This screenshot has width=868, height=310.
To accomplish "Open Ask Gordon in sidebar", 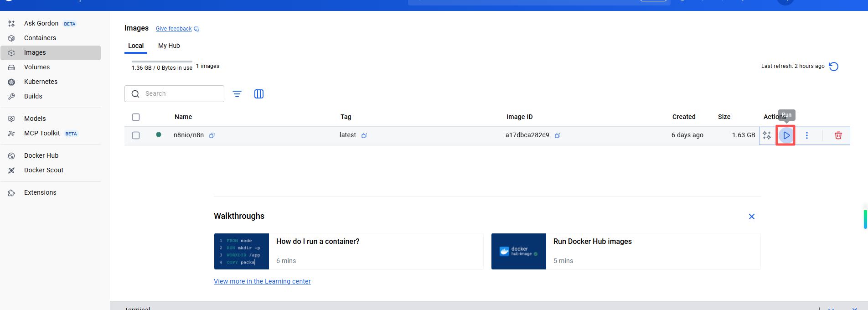I will [x=51, y=23].
